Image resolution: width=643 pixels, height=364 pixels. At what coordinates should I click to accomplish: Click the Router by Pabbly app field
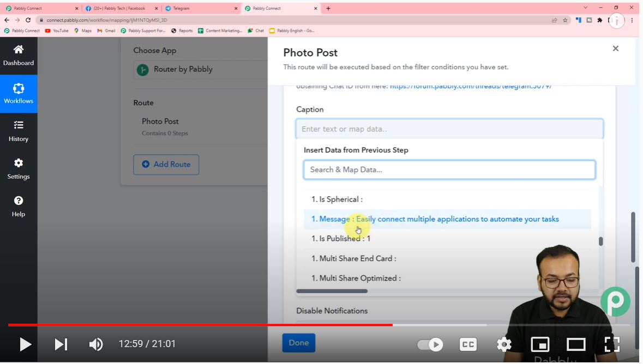click(x=201, y=69)
